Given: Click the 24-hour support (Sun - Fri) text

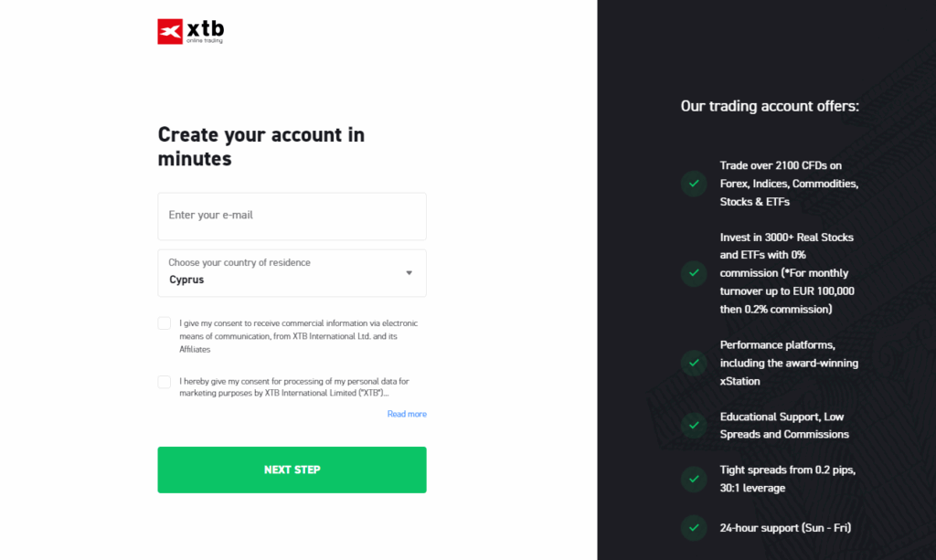Looking at the screenshot, I should tap(785, 527).
